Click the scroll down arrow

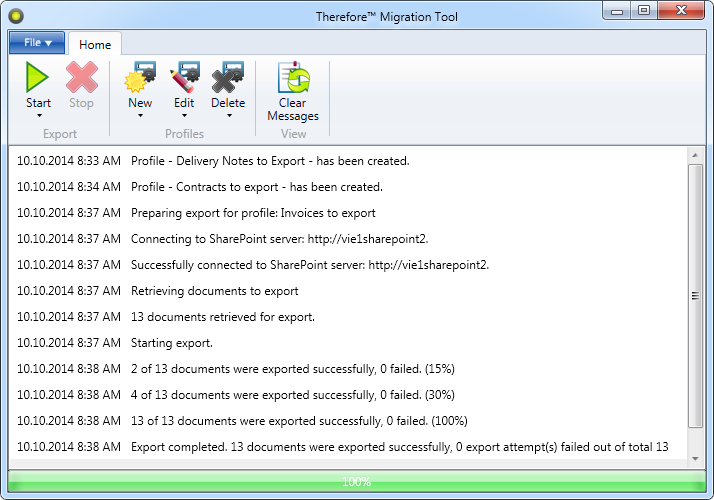695,459
